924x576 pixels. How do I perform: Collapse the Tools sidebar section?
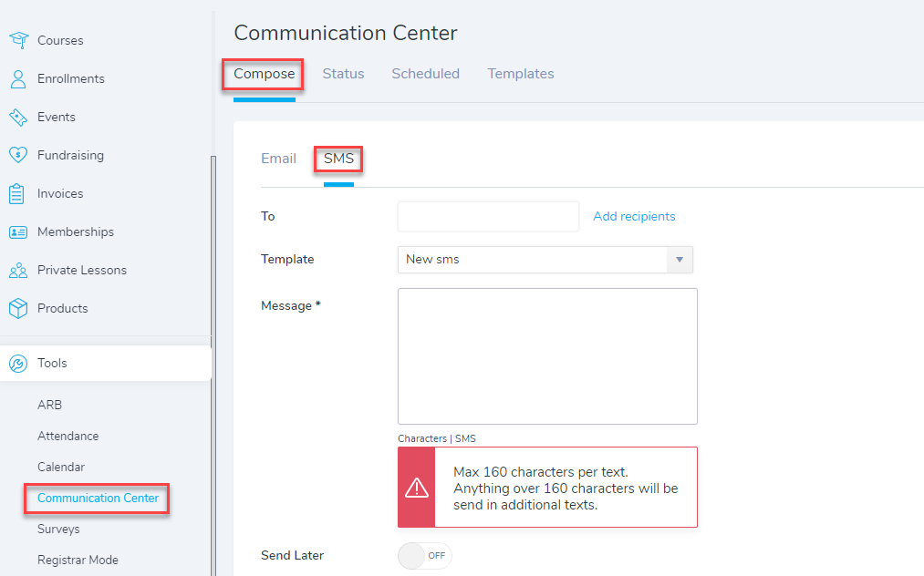(106, 364)
